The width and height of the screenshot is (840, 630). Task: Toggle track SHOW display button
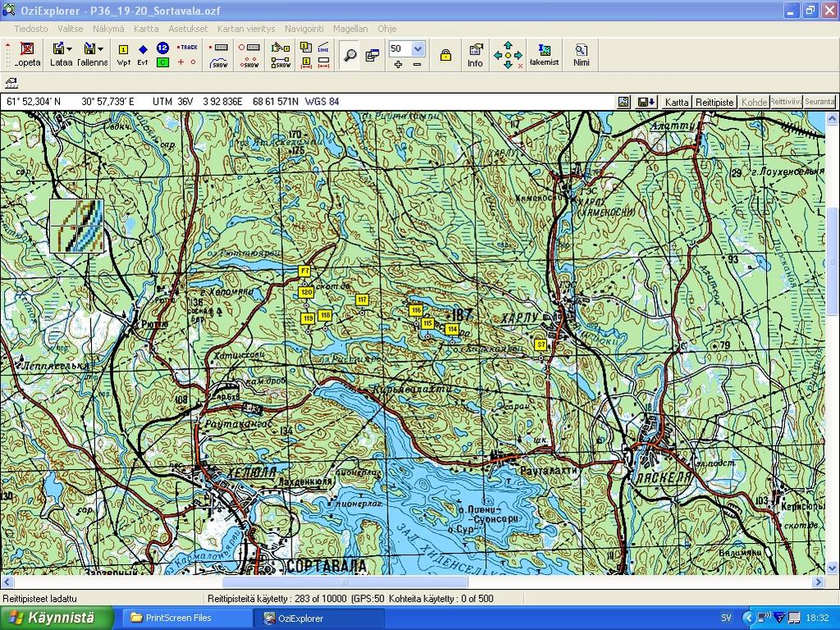(219, 62)
